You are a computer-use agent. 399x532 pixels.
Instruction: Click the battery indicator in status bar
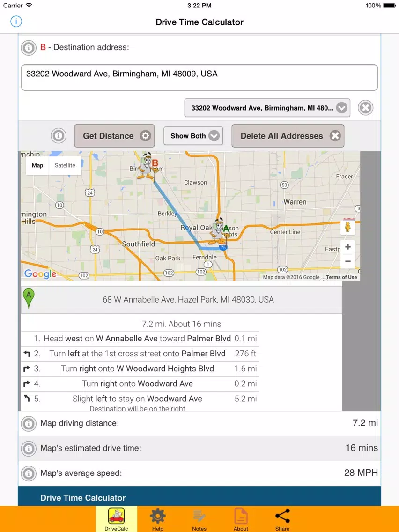[390, 6]
